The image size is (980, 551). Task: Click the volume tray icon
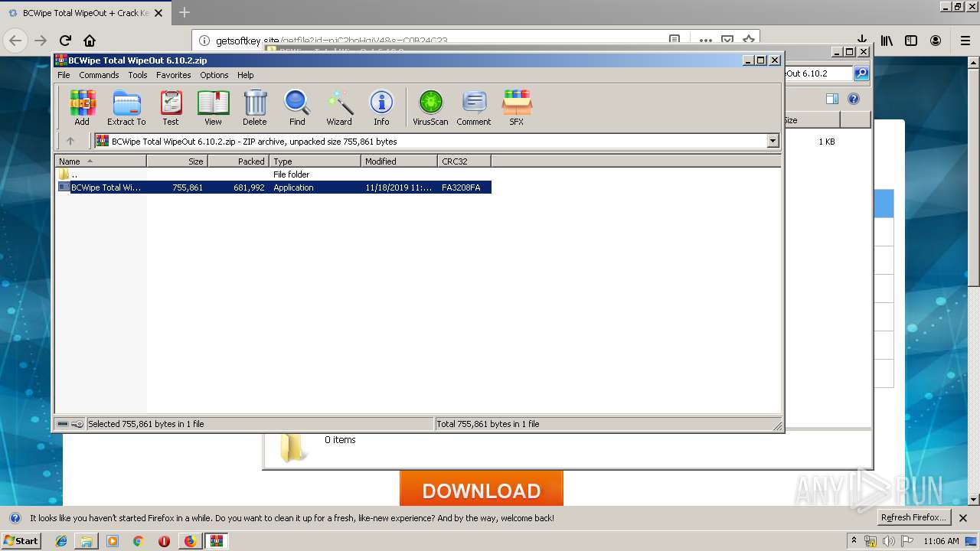coord(889,541)
